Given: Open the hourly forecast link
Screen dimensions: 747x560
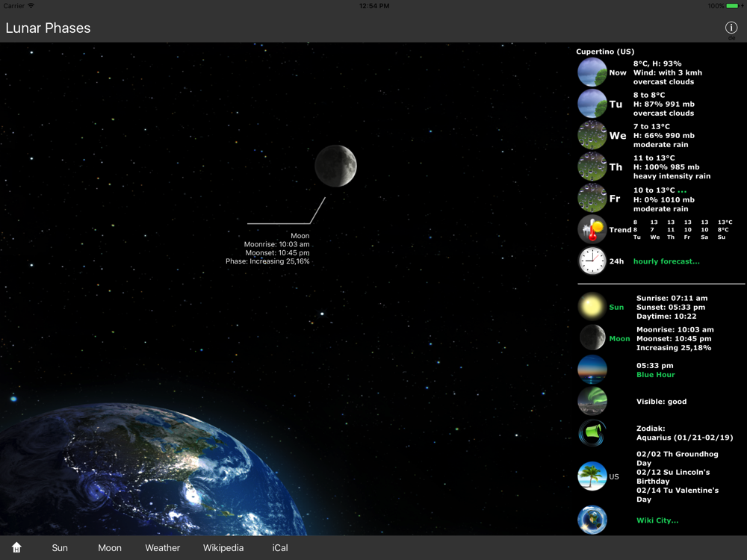Looking at the screenshot, I should (666, 261).
